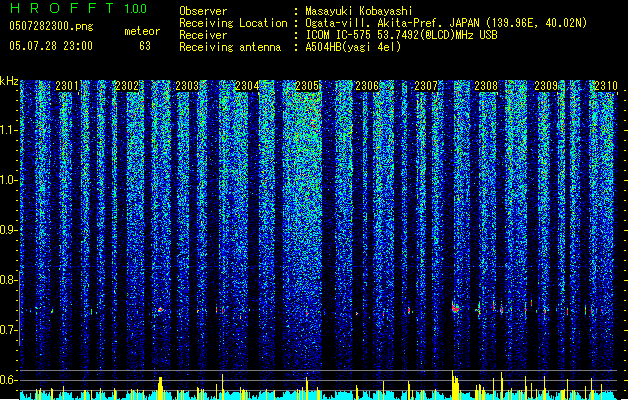The width and height of the screenshot is (629, 400).
Task: Click the tallest yellow spike below 2307
Action: [x=452, y=384]
